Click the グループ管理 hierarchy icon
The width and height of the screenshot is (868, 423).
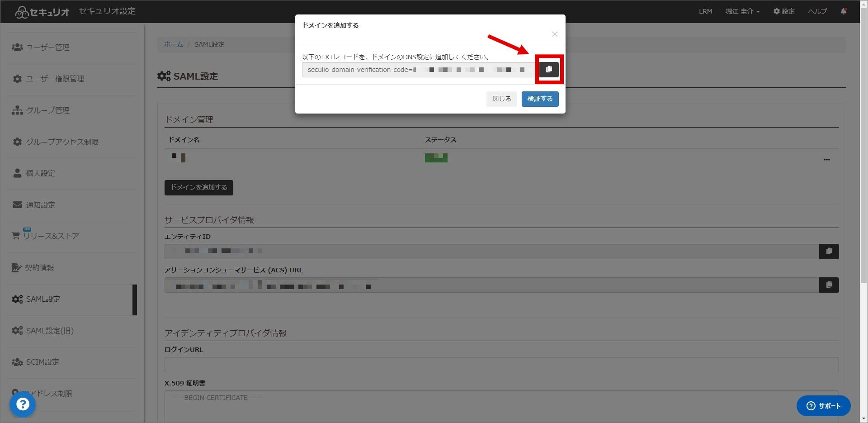17,110
